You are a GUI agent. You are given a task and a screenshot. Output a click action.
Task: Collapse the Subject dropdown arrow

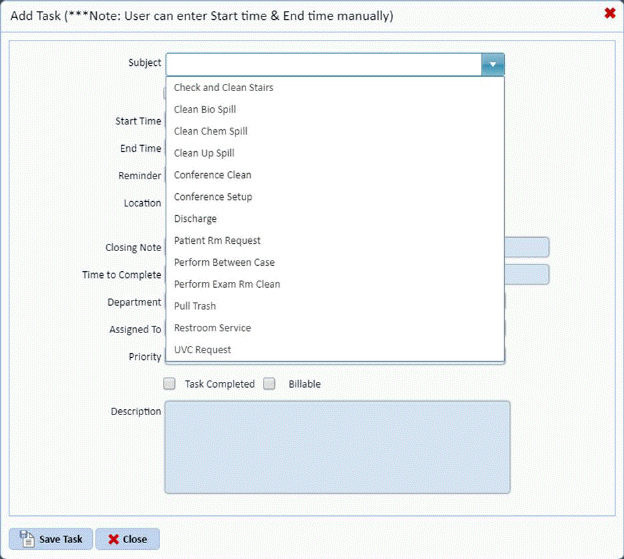(x=492, y=64)
